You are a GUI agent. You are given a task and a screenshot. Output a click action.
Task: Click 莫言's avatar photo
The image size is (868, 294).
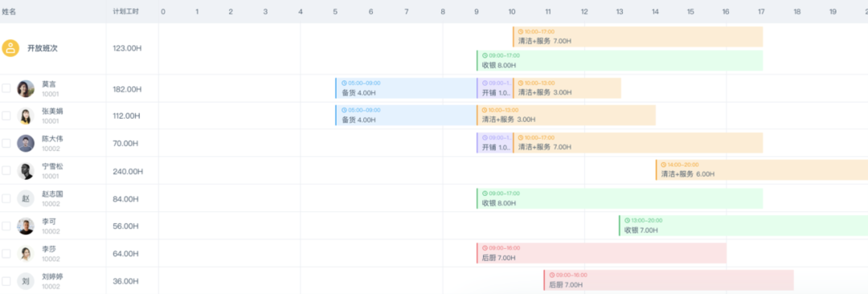coord(26,88)
